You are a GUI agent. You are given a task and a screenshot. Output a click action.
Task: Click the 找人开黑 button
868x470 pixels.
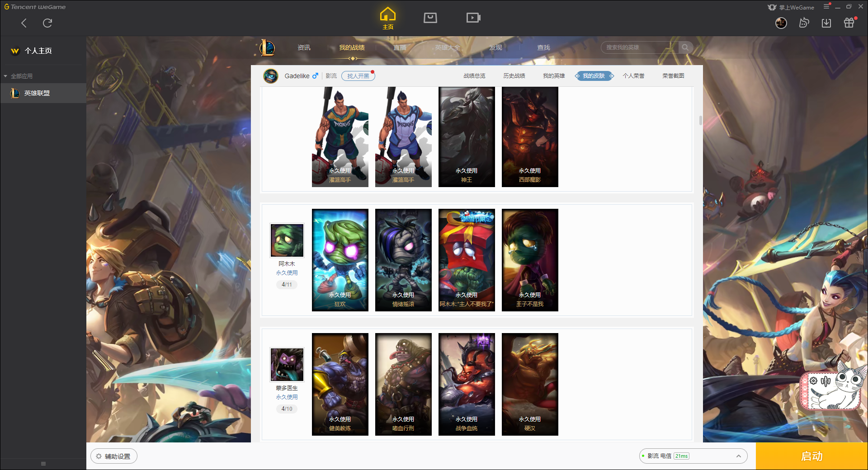358,76
